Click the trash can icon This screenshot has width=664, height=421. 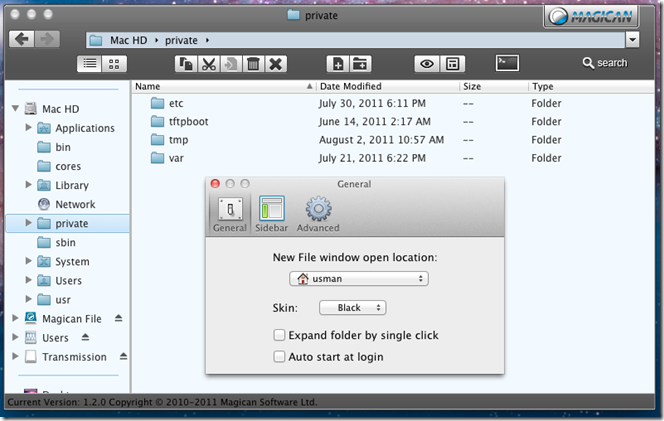[254, 64]
